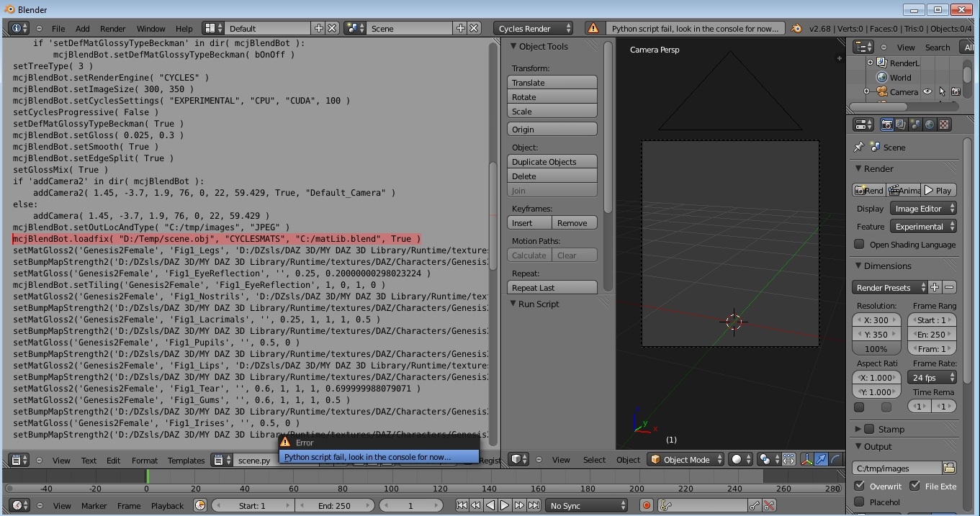Toggle Camera visibility eye in outliner
The width and height of the screenshot is (980, 516).
[x=927, y=92]
